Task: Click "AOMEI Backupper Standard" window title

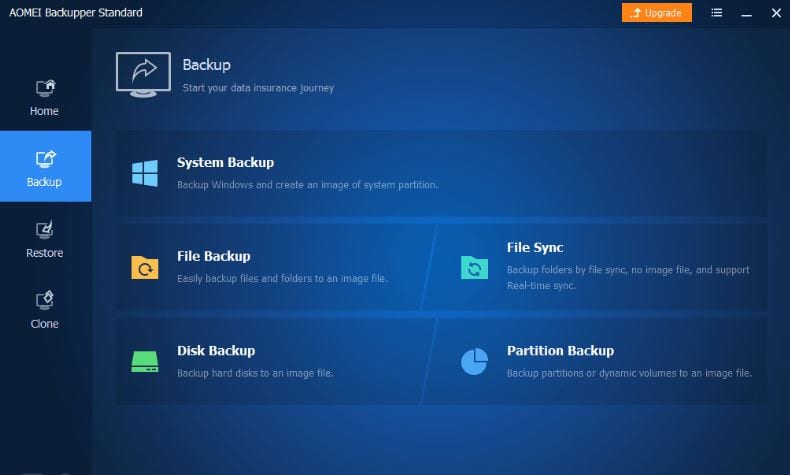Action: click(76, 13)
